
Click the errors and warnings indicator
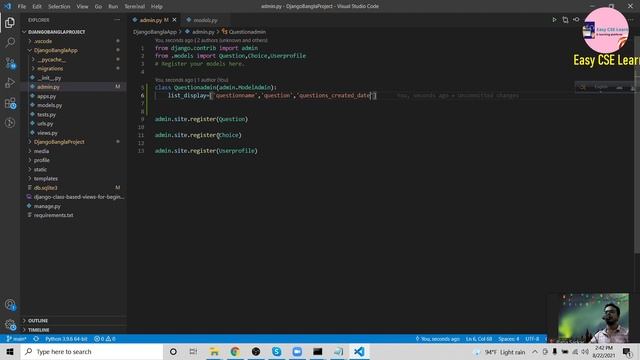pos(105,339)
